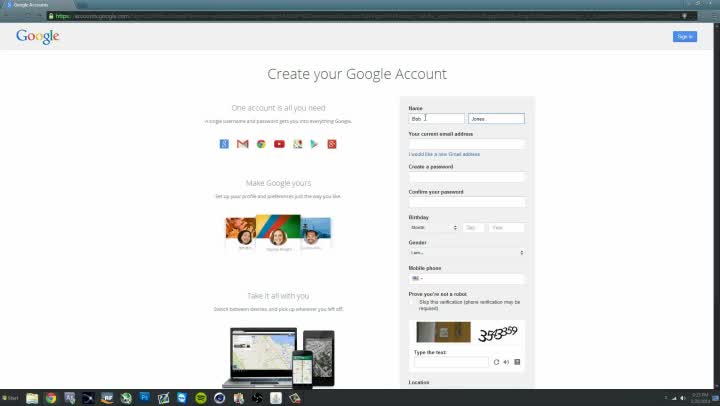Viewport: 720px width, 406px height.
Task: Click the blue Google Search product icon
Action: pyautogui.click(x=224, y=144)
